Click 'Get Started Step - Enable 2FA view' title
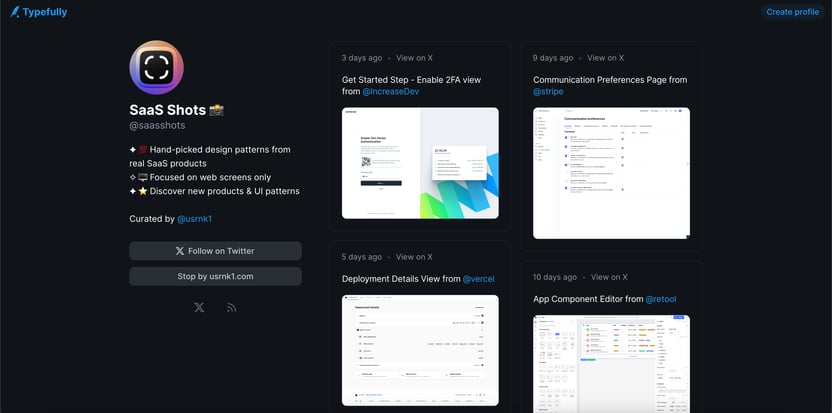The width and height of the screenshot is (832, 413). 411,80
